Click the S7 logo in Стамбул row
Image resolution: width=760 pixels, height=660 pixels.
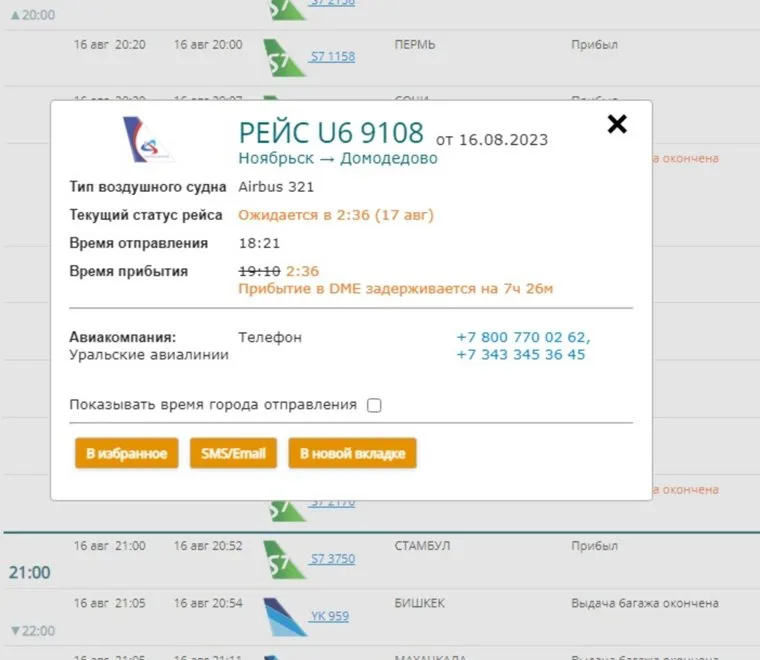coord(284,559)
